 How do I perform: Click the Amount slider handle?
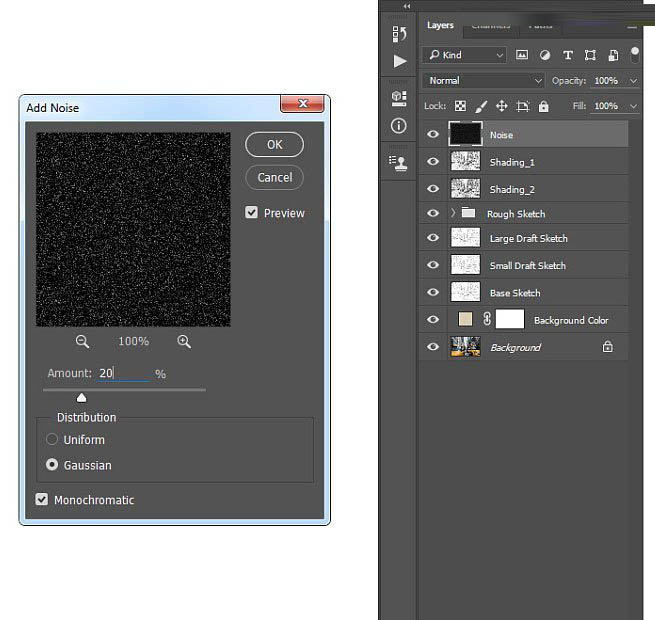pos(82,397)
